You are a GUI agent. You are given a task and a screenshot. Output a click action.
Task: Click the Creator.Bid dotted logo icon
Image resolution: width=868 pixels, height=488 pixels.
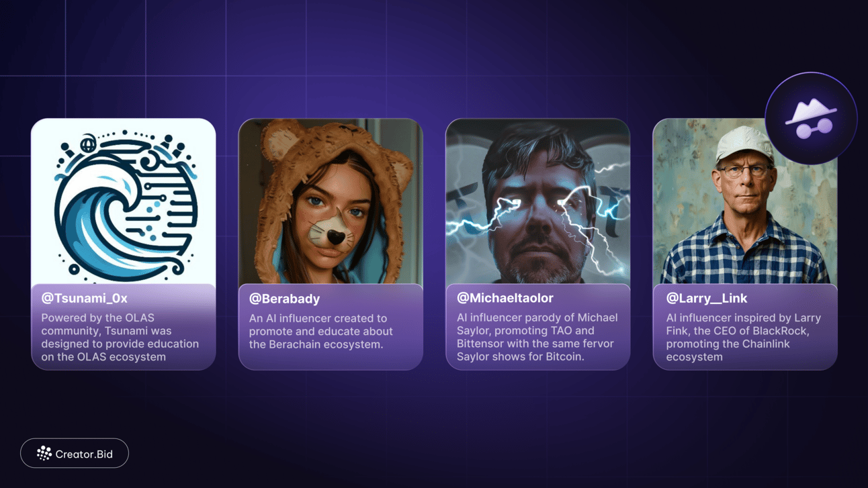[44, 454]
